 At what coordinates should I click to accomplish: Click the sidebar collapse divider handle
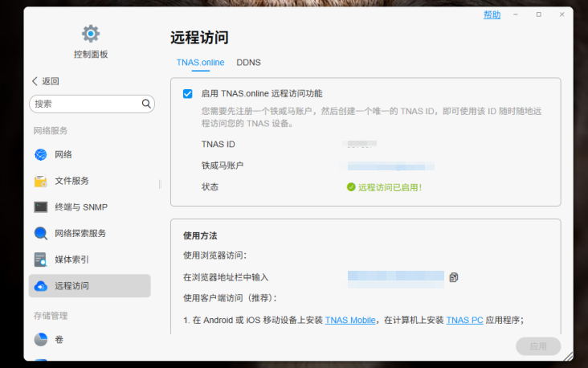[160, 183]
